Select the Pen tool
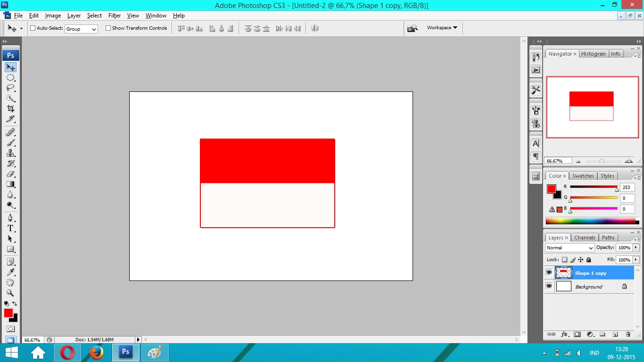 (10, 218)
